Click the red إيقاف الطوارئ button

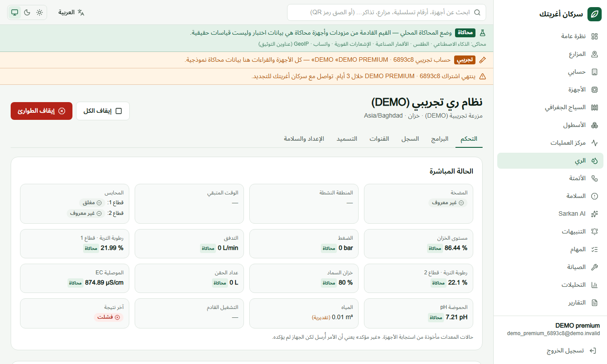[x=41, y=111]
